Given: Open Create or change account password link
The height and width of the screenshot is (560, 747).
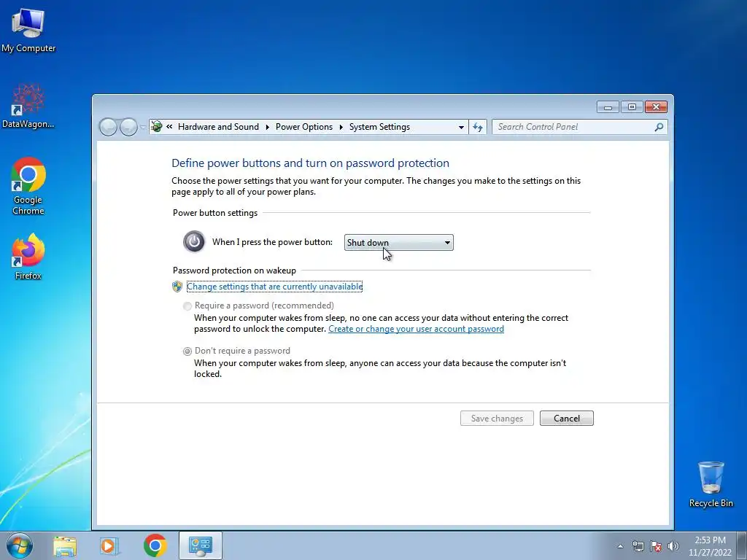Looking at the screenshot, I should 416,329.
